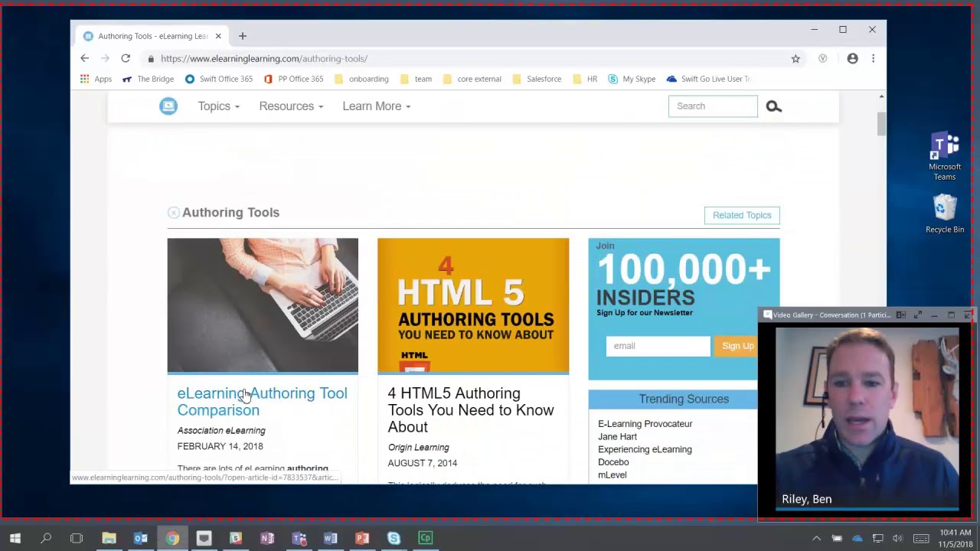The width and height of the screenshot is (980, 551).
Task: Open the E-Learning Provocateur trending source
Action: (x=645, y=424)
